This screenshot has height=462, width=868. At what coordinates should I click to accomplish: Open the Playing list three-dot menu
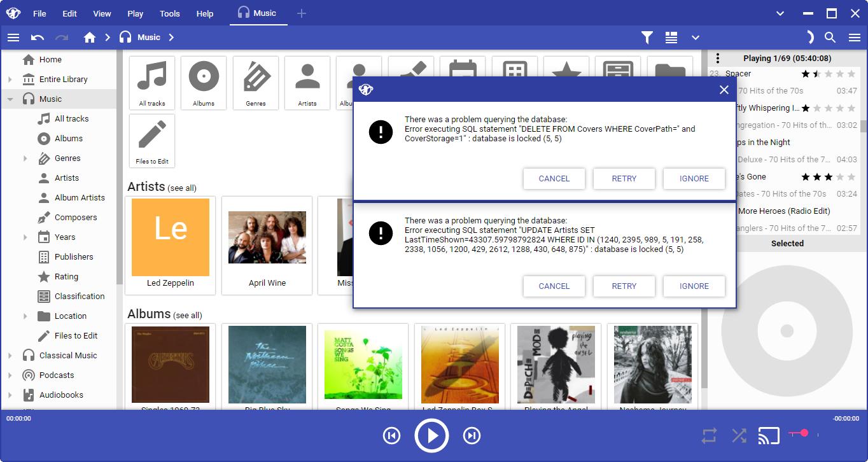point(718,59)
